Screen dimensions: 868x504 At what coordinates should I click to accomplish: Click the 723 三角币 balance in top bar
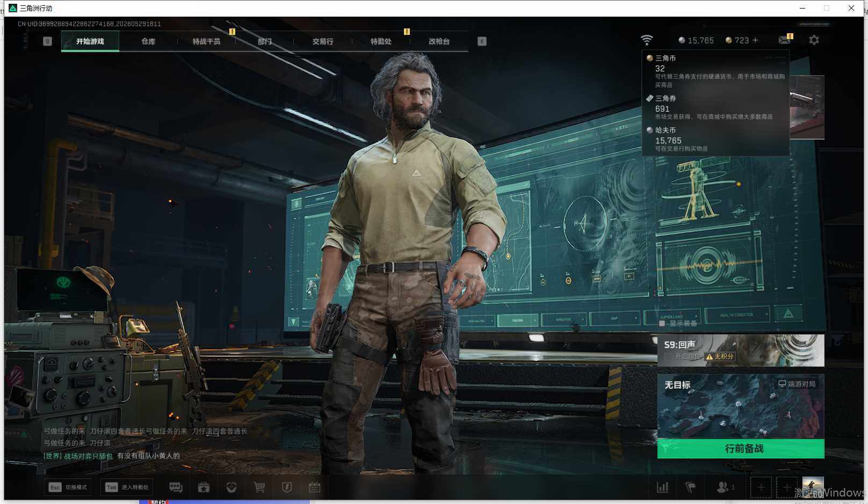pyautogui.click(x=737, y=40)
